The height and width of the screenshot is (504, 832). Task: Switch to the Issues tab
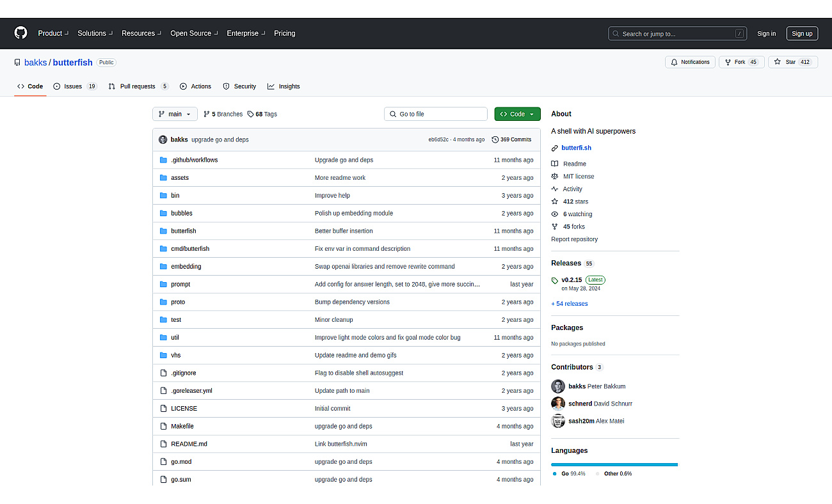(75, 86)
